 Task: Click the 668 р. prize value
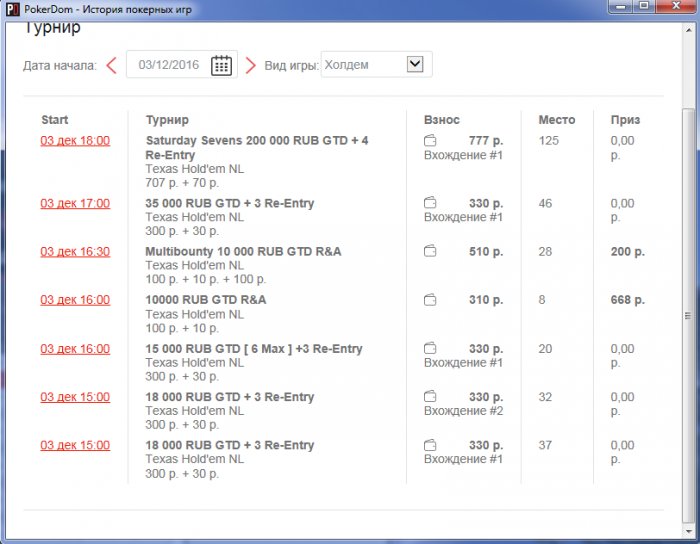coord(628,299)
